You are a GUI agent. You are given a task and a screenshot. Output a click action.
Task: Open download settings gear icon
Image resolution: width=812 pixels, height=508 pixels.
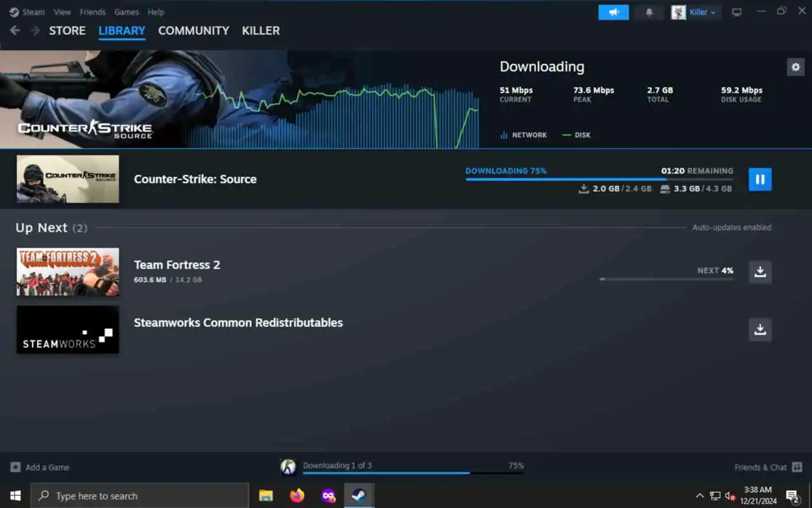(796, 67)
